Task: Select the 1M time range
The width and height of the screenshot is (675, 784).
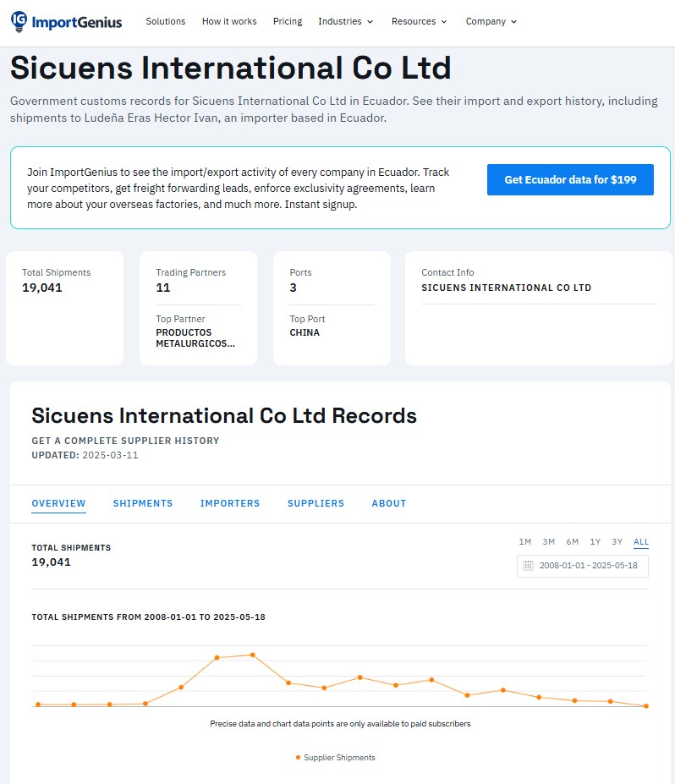Action: 525,542
